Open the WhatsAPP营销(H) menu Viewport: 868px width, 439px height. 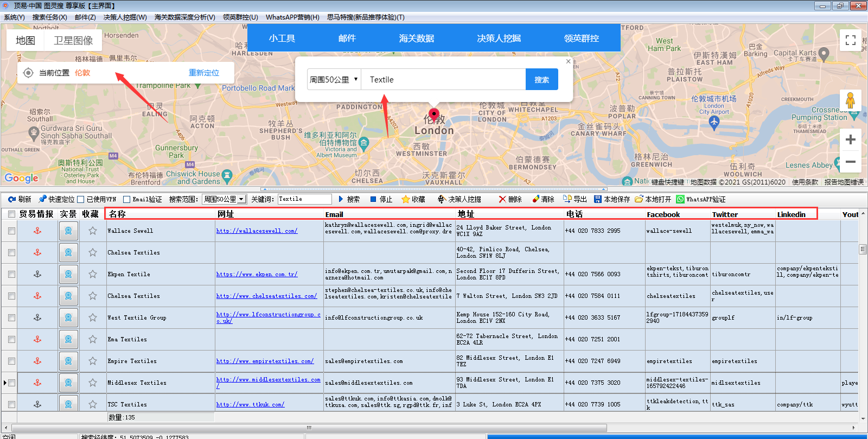point(292,17)
